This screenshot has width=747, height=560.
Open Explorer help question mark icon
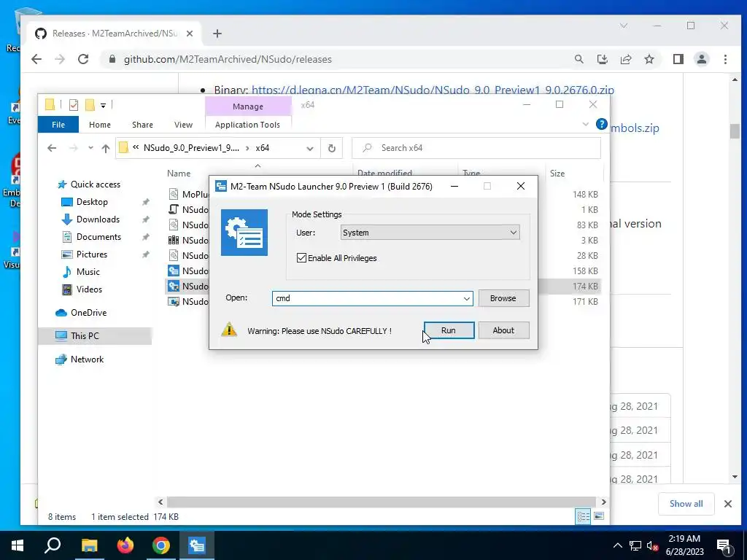[x=601, y=125]
